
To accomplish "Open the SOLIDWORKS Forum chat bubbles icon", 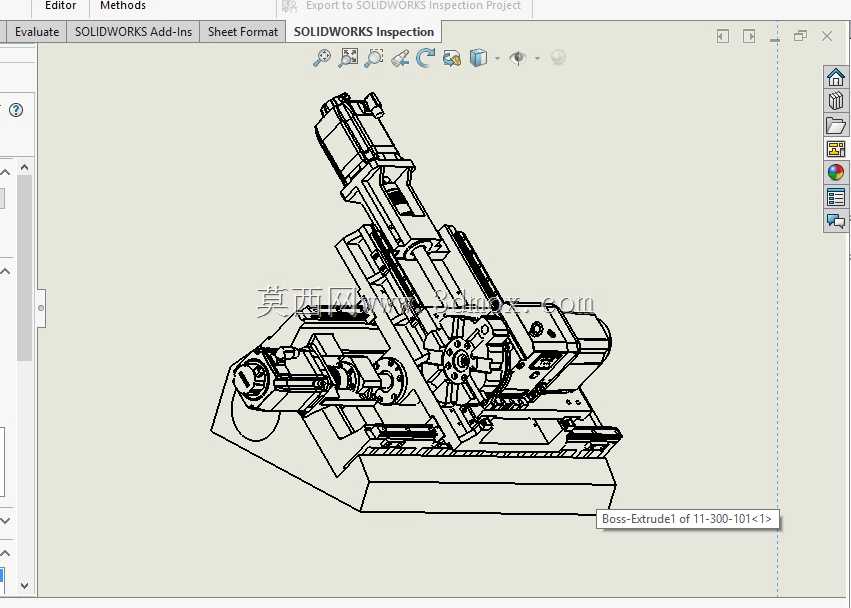I will tap(836, 220).
